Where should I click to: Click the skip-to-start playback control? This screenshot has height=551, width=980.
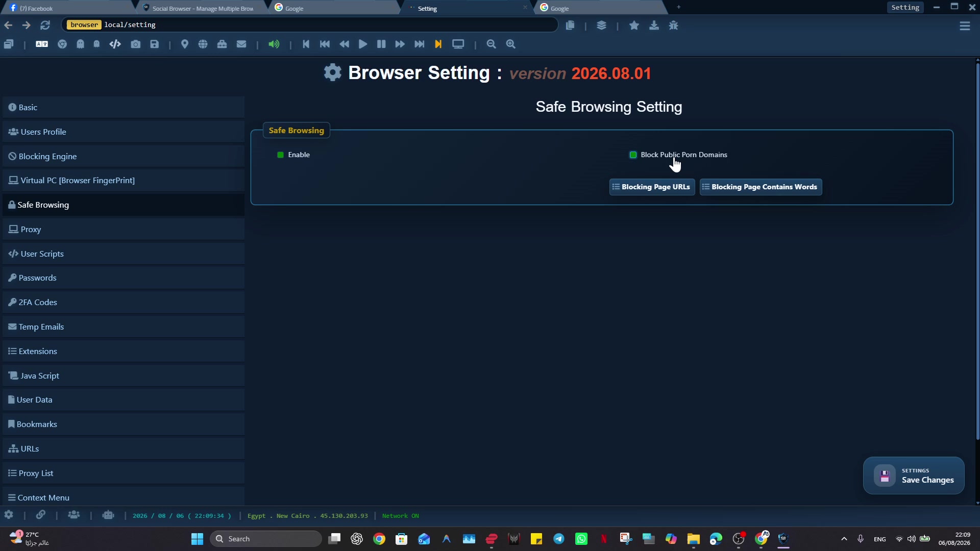tap(306, 44)
